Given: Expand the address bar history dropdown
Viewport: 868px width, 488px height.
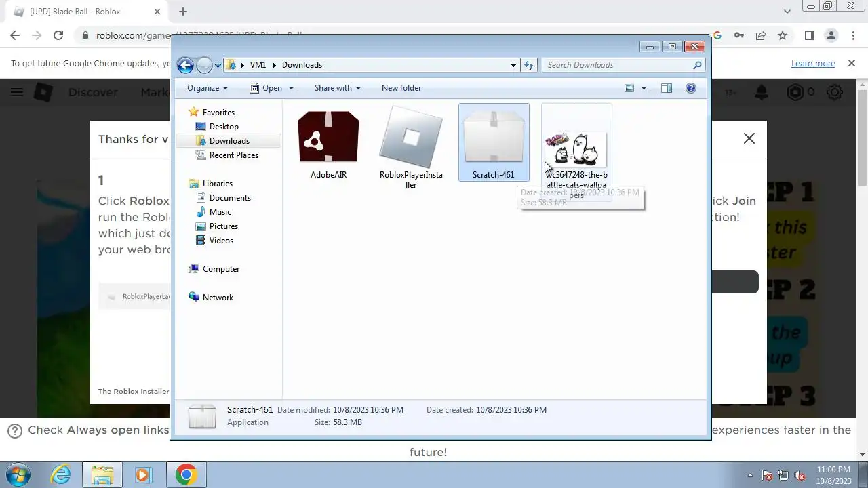Looking at the screenshot, I should 513,65.
